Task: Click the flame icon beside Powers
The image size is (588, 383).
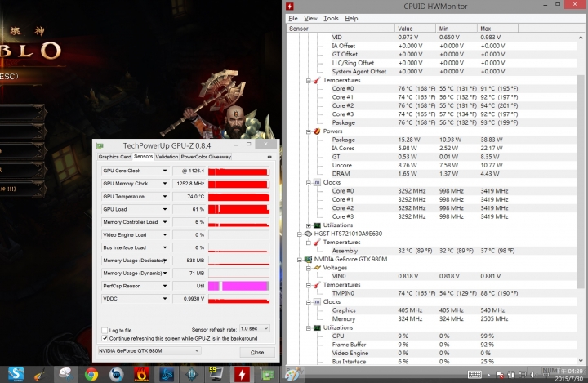Action: coord(317,131)
